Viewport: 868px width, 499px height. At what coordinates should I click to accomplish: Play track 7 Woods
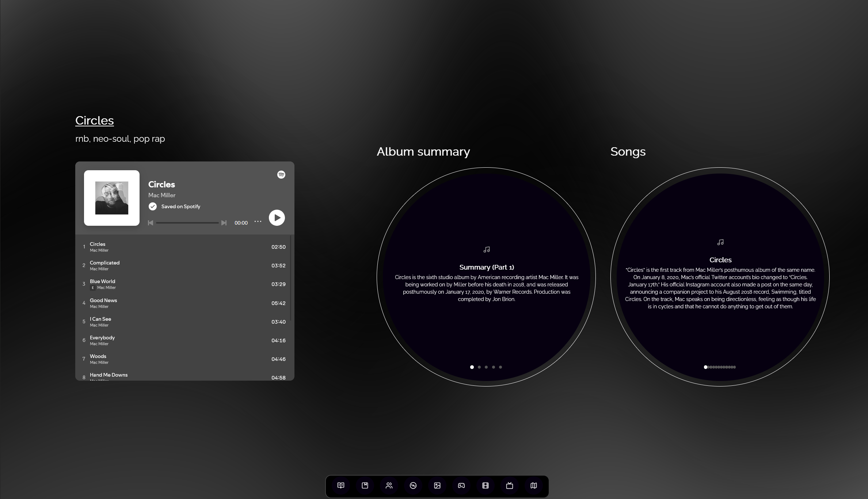[x=184, y=359]
